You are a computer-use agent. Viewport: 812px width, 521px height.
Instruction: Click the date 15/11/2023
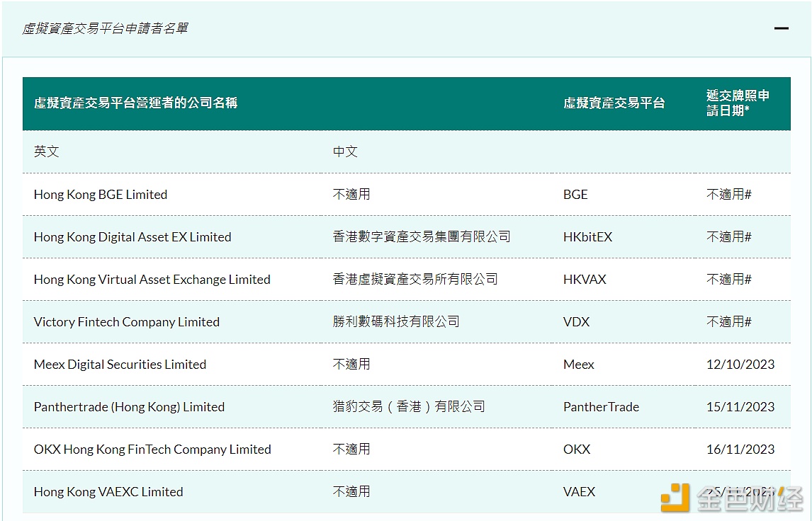740,406
